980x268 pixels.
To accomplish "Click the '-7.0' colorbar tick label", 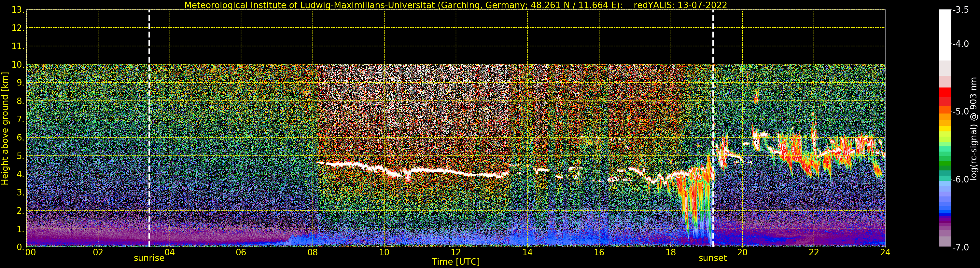I will [960, 248].
